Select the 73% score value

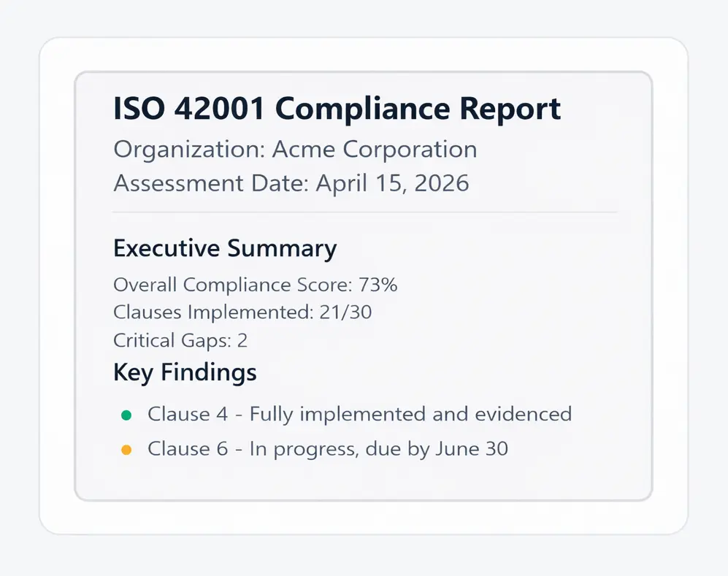pos(378,285)
